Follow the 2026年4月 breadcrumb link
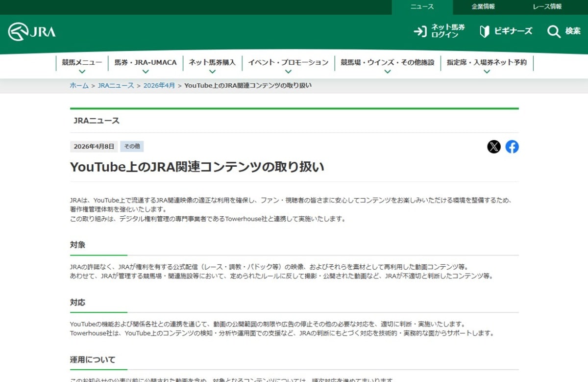Screen dimensions: 588x382 point(159,85)
